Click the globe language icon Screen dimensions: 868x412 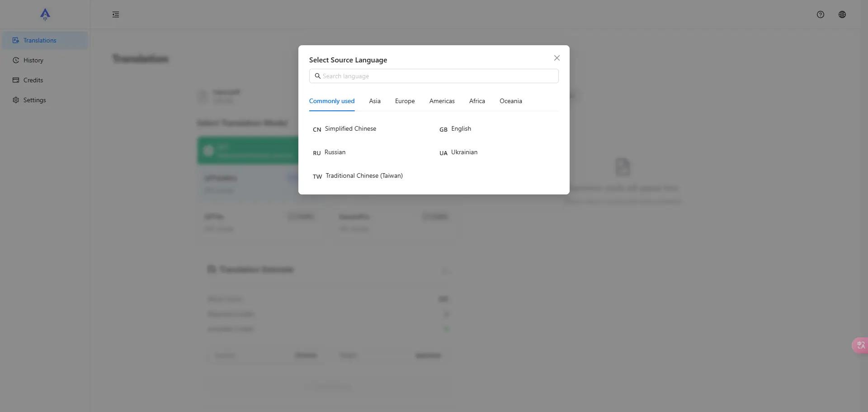(x=842, y=14)
